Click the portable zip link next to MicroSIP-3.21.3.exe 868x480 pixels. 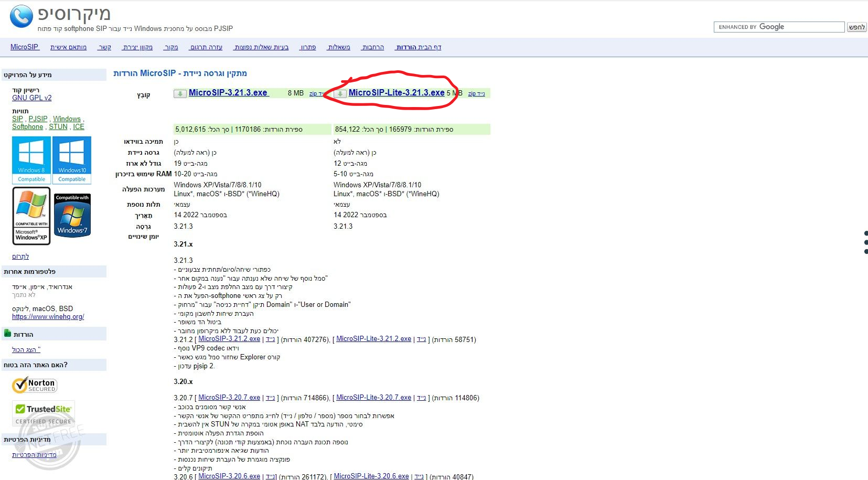coord(318,94)
